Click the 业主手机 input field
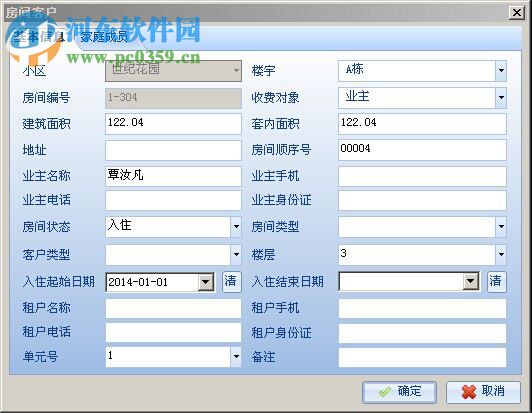Image resolution: width=532 pixels, height=413 pixels. pos(422,176)
